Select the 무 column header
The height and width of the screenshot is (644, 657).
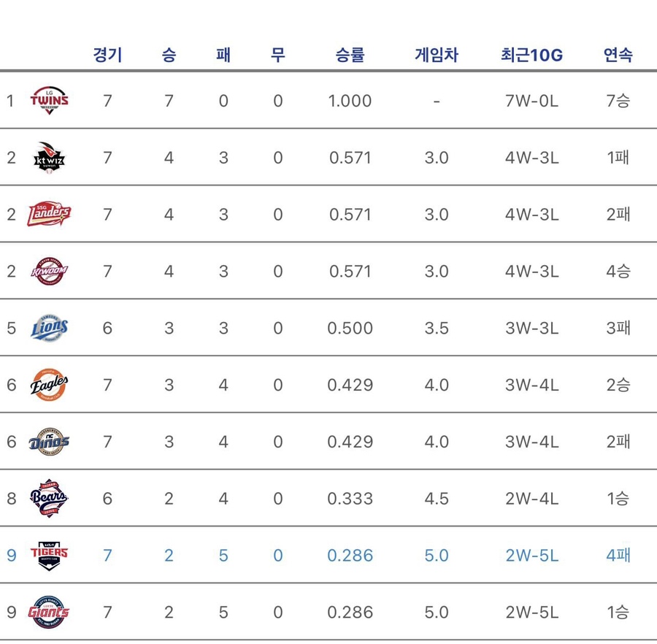pos(278,55)
